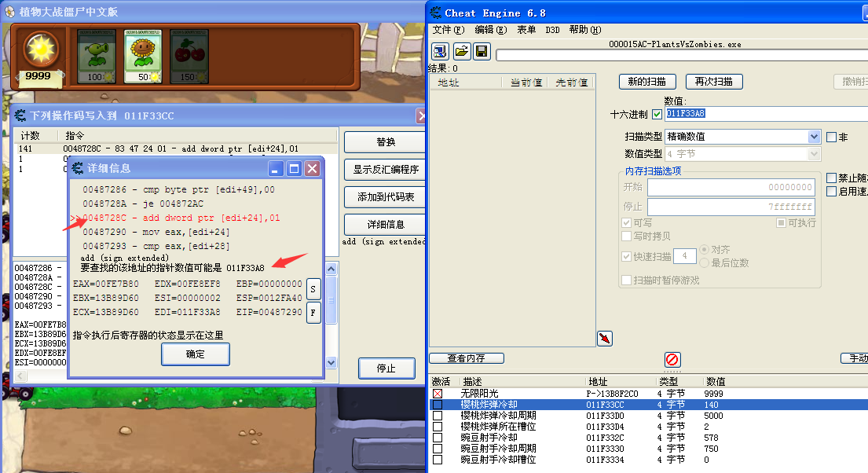868x473 pixels.
Task: Close the 详细信息 dialog
Action: (312, 168)
